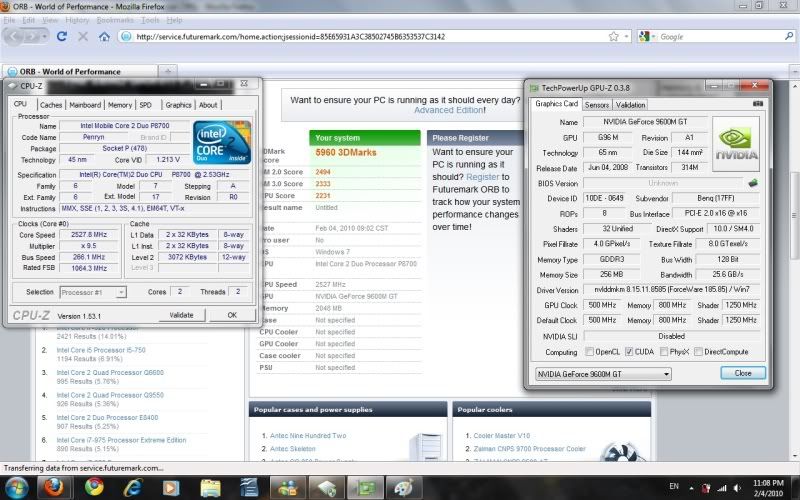Click the Firefox address bar URL field
800x500 pixels.
[370, 36]
